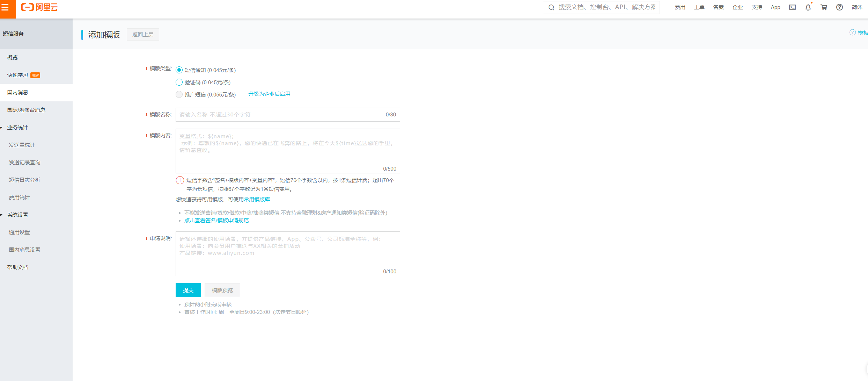Viewport: 868px width, 381px height.
Task: Focus the 模版内容 text area
Action: click(x=288, y=151)
